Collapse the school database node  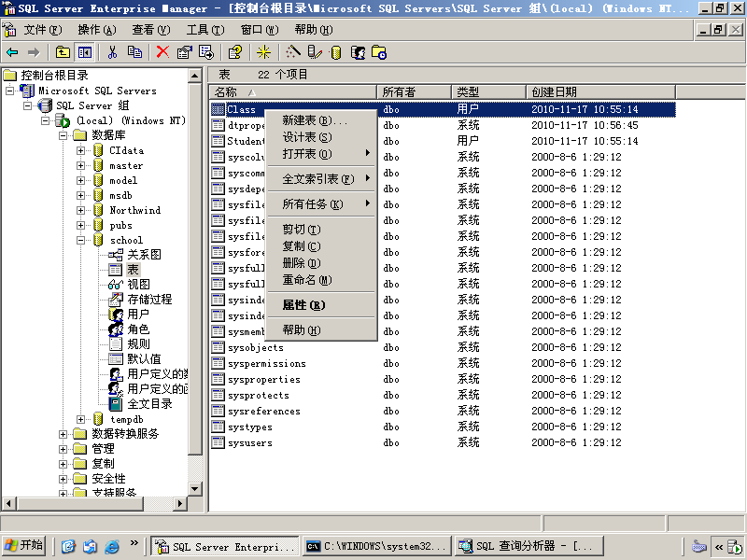pos(81,241)
